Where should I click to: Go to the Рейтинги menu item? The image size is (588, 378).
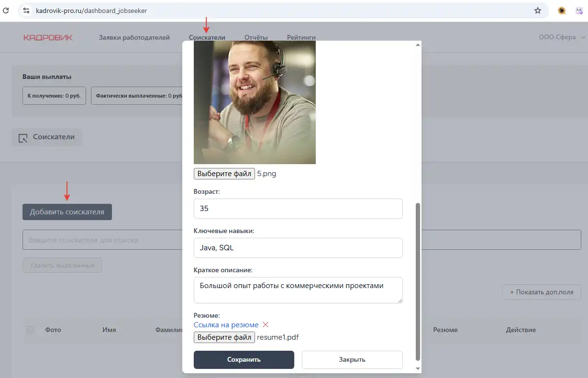point(301,37)
